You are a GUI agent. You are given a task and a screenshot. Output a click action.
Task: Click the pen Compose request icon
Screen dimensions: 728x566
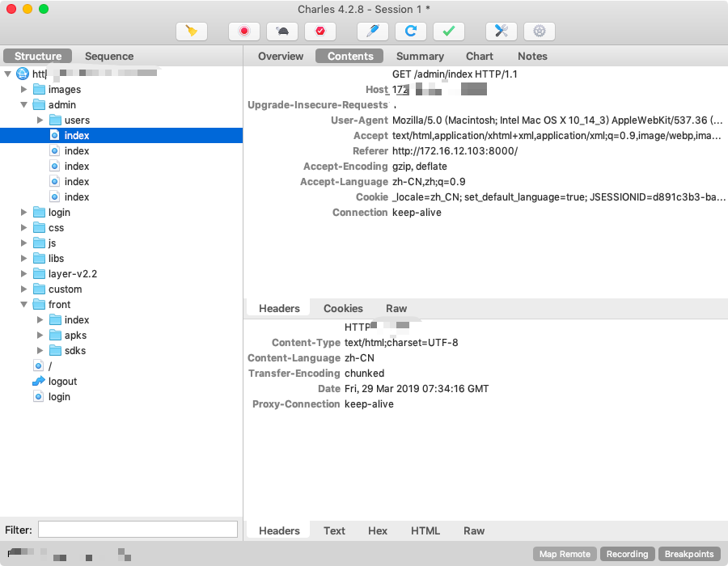click(373, 32)
